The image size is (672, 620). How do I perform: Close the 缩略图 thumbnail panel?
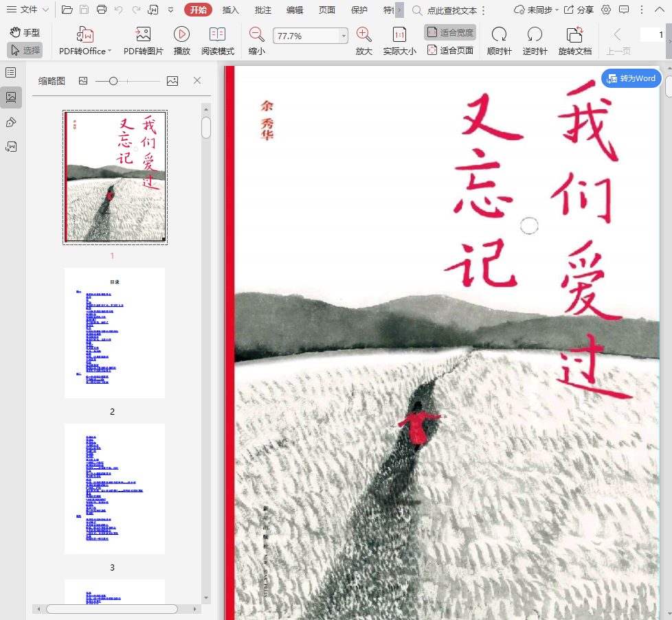point(197,80)
